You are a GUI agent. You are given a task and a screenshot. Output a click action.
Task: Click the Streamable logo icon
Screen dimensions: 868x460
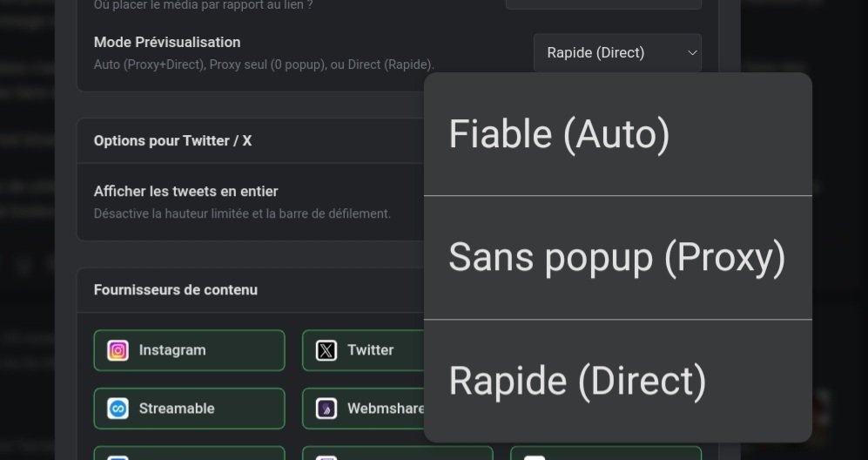pyautogui.click(x=118, y=409)
